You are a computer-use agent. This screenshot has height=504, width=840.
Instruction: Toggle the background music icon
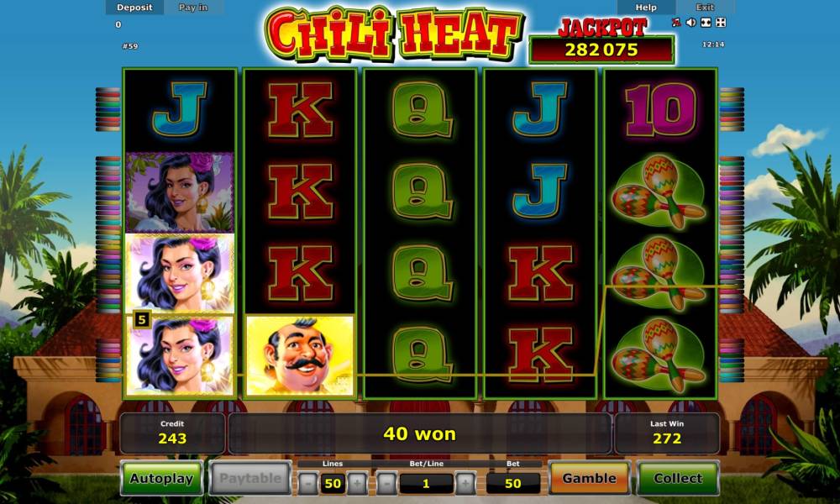coord(676,22)
